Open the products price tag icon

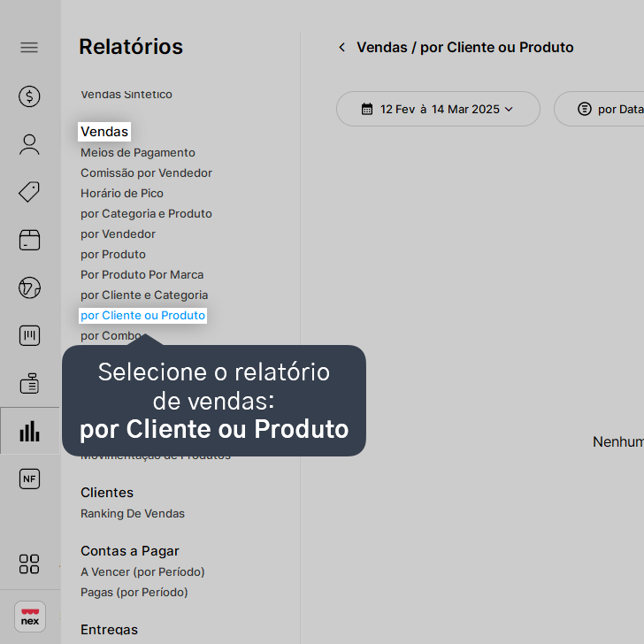29,192
